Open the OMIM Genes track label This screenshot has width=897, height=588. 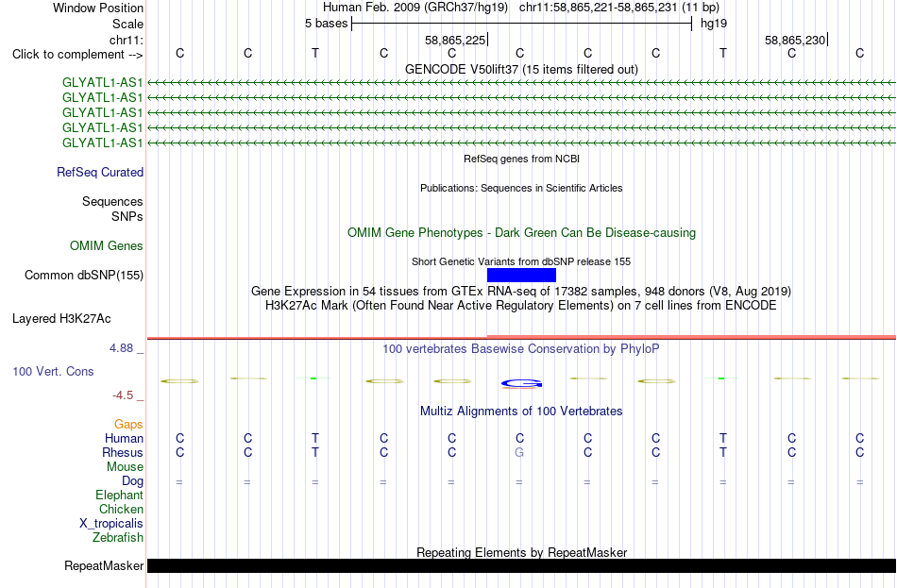pyautogui.click(x=107, y=246)
